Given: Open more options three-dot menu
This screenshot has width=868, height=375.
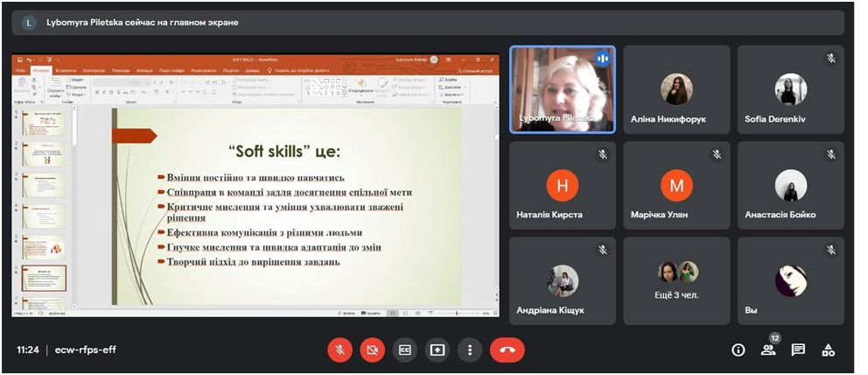Looking at the screenshot, I should (x=470, y=350).
